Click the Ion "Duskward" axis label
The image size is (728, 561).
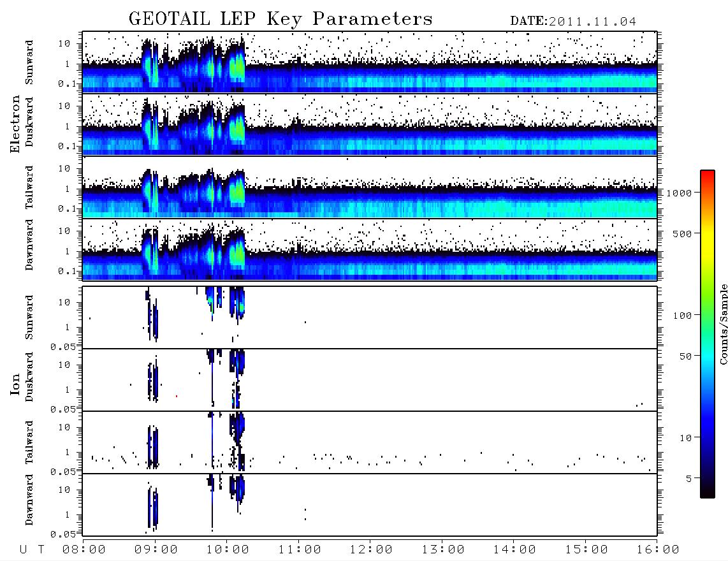[x=29, y=377]
